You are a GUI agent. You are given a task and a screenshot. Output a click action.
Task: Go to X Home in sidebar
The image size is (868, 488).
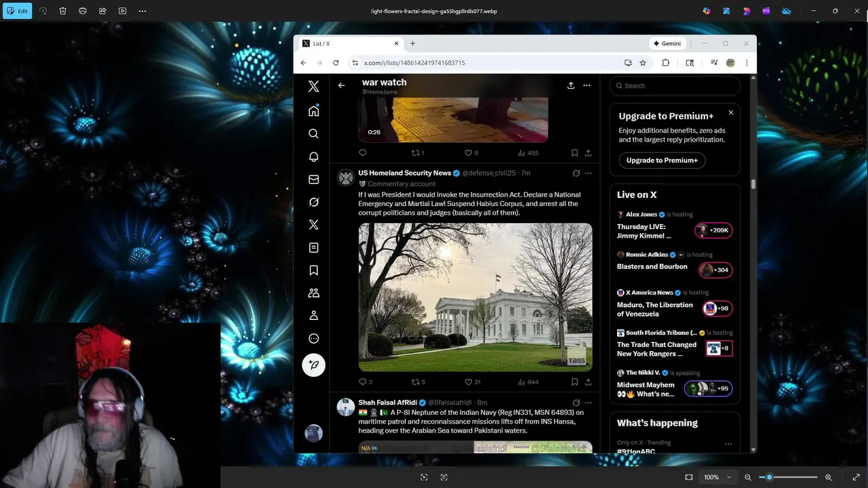pos(313,111)
